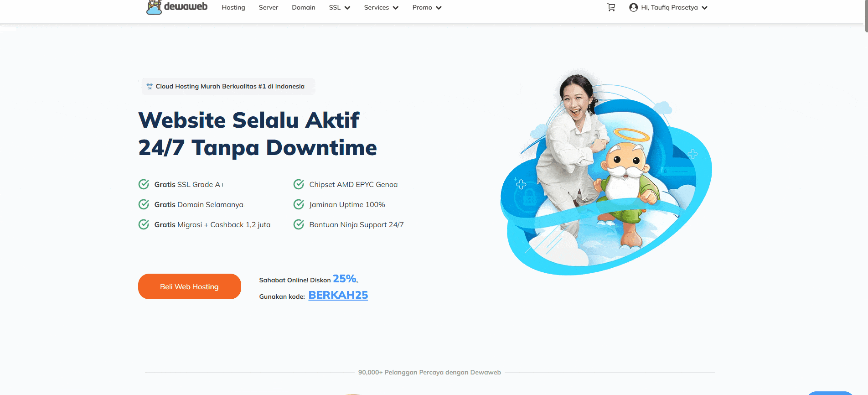Click the checkmark icon beside Chipset AMD EPYC Genoa
This screenshot has width=868, height=395.
[299, 184]
